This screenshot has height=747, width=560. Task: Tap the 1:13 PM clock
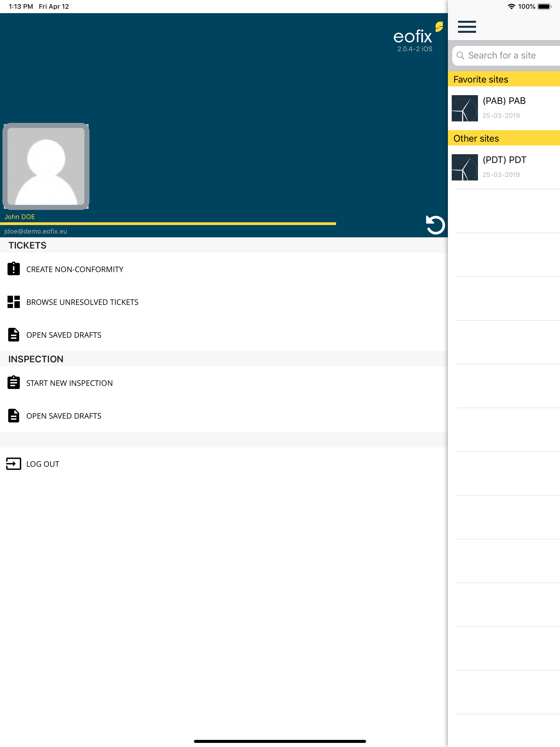tap(21, 6)
